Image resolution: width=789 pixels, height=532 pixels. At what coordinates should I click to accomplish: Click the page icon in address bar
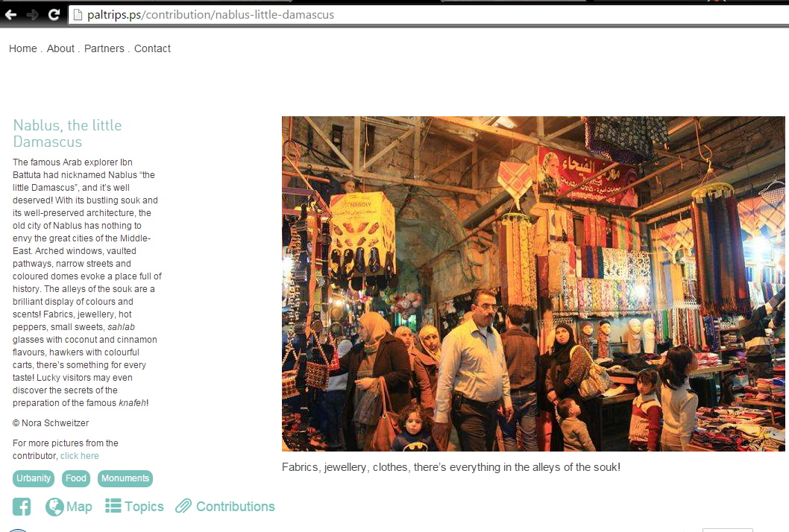point(78,15)
